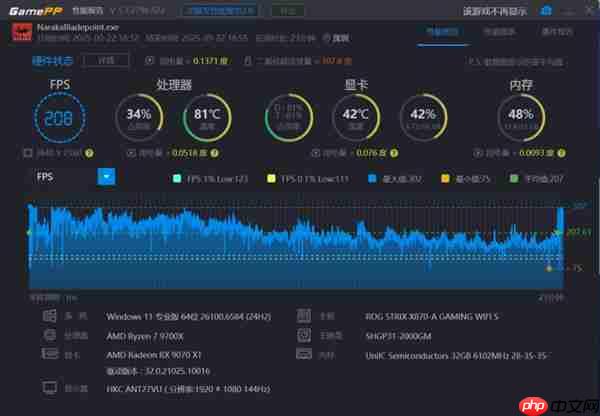Click power icon under the 内存 gauge
600x416 pixels.
point(478,153)
